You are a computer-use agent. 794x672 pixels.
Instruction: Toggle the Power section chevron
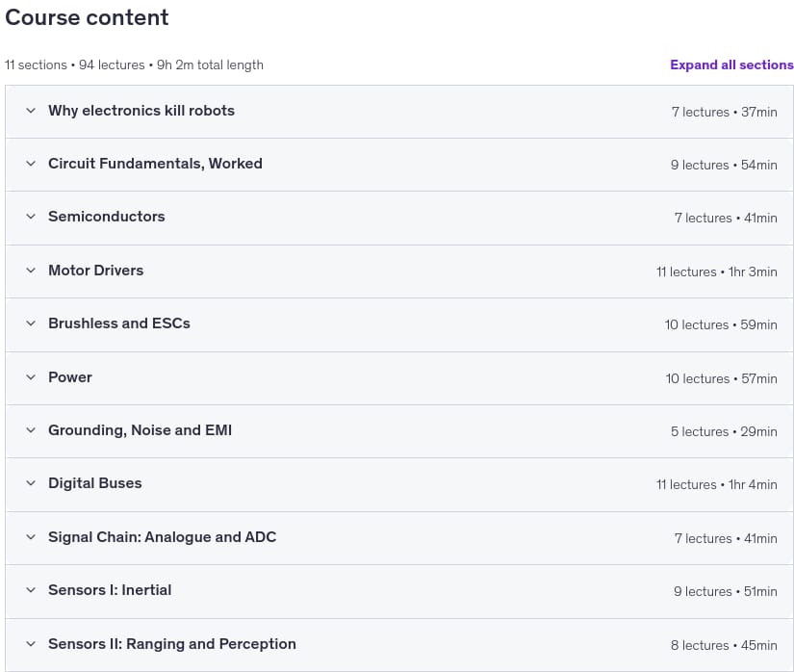tap(31, 377)
